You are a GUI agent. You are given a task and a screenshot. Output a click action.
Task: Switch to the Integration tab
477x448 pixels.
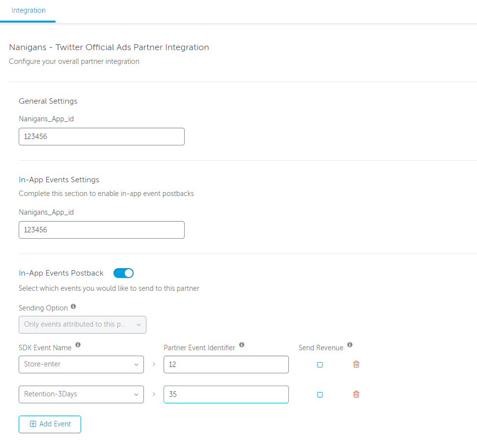click(x=28, y=10)
